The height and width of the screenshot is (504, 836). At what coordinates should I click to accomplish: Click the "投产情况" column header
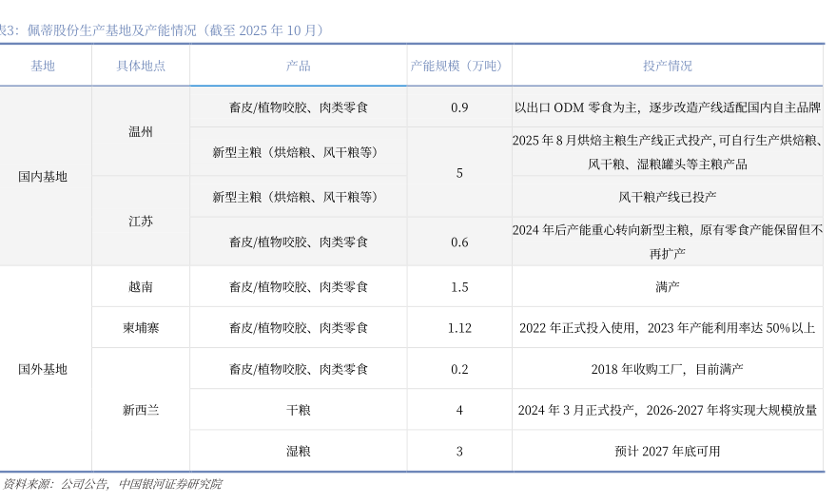(x=667, y=66)
